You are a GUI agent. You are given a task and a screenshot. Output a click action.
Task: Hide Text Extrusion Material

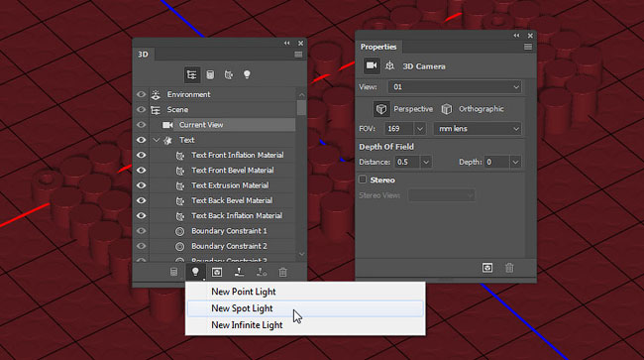[141, 185]
